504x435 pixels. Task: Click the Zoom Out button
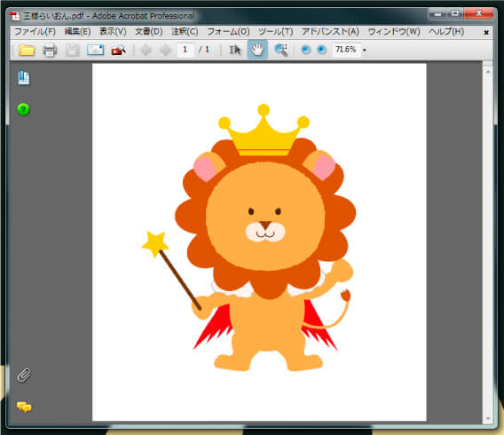coord(305,50)
